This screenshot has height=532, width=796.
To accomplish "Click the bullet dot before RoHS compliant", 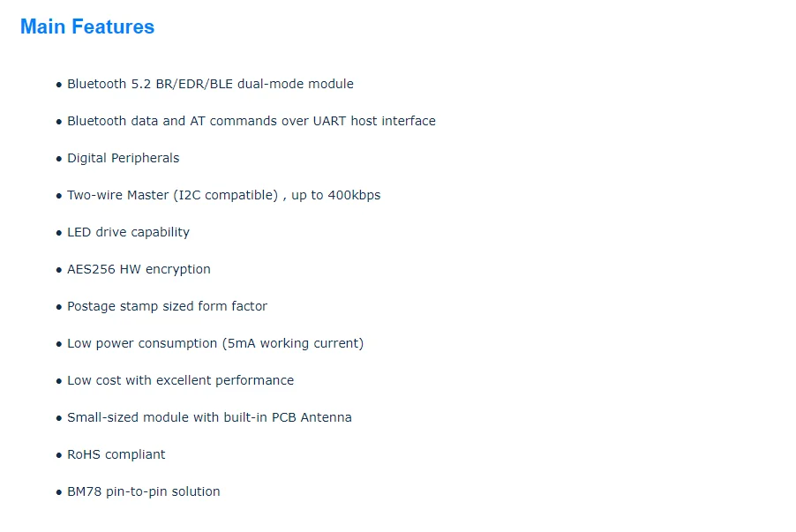I will [59, 456].
